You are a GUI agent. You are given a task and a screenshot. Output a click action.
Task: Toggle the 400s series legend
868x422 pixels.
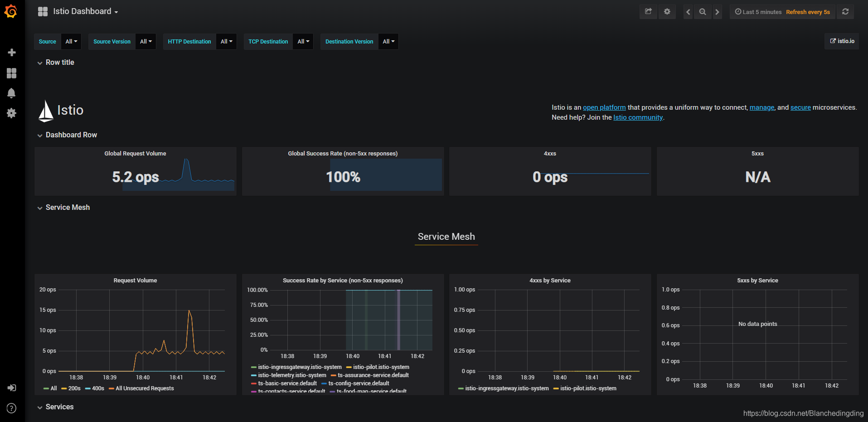click(x=94, y=388)
